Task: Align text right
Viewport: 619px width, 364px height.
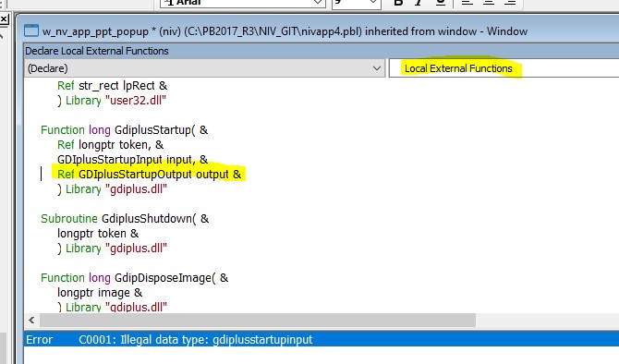Action: click(x=510, y=3)
